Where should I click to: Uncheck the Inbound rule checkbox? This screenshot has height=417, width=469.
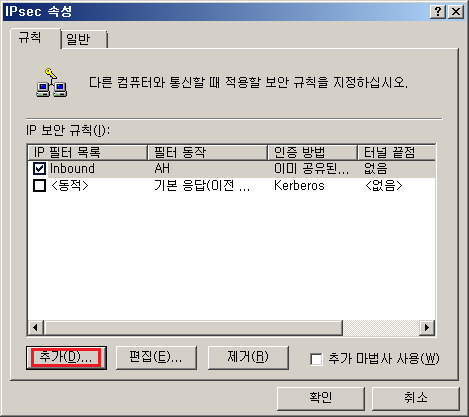click(39, 169)
